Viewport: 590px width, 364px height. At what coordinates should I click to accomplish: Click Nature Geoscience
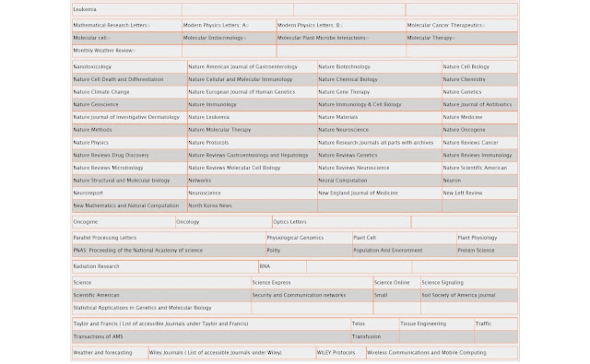tap(96, 104)
